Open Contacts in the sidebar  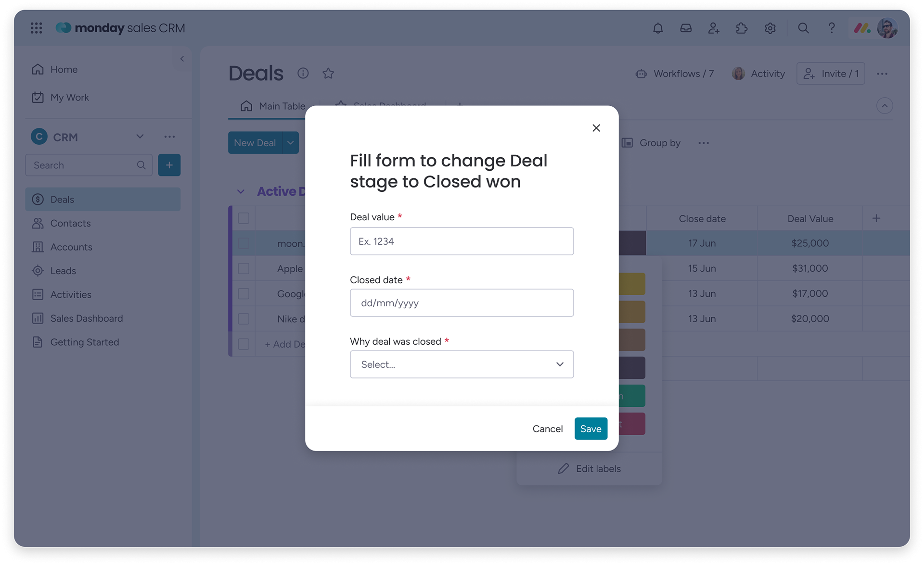(x=70, y=223)
